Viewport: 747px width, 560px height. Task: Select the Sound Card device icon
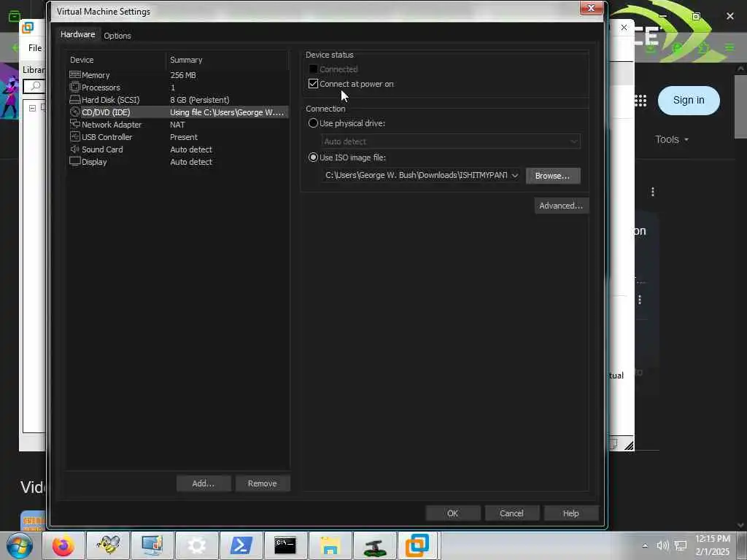click(x=75, y=149)
